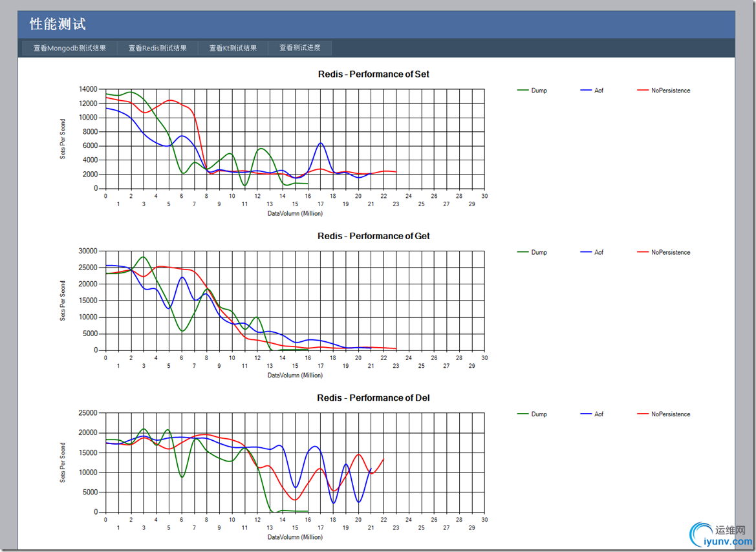Select the Aof legend label in Set chart
This screenshot has width=756, height=552.
(599, 90)
